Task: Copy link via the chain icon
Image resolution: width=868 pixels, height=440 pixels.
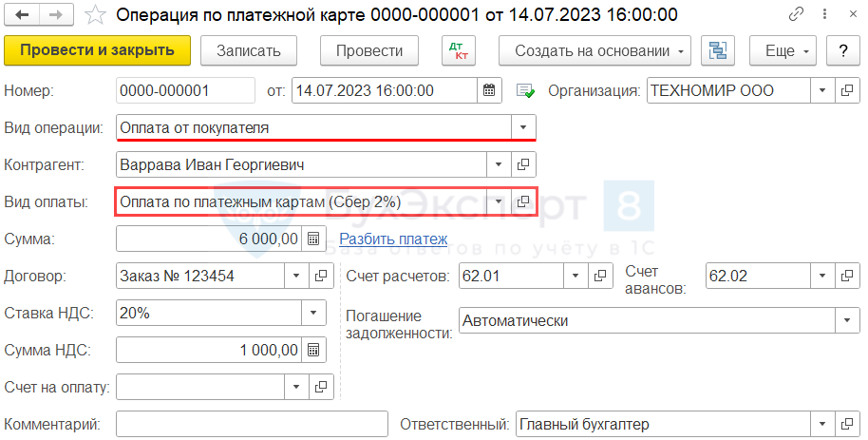Action: coord(794,14)
